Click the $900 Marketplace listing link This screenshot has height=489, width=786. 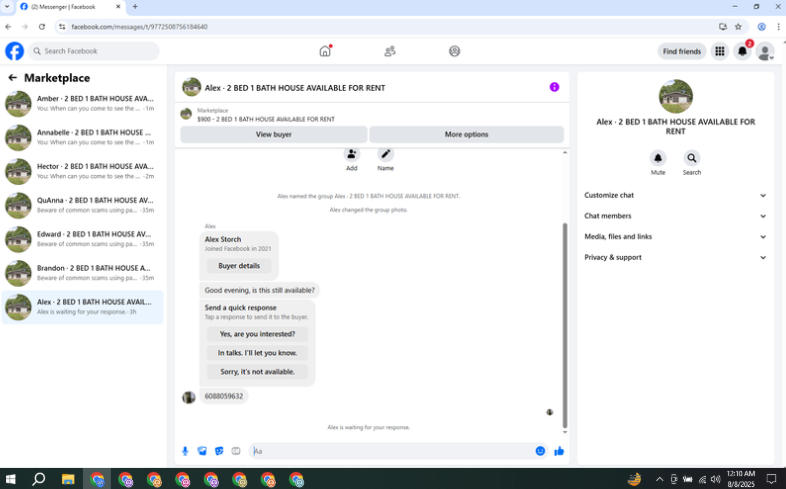coord(266,119)
